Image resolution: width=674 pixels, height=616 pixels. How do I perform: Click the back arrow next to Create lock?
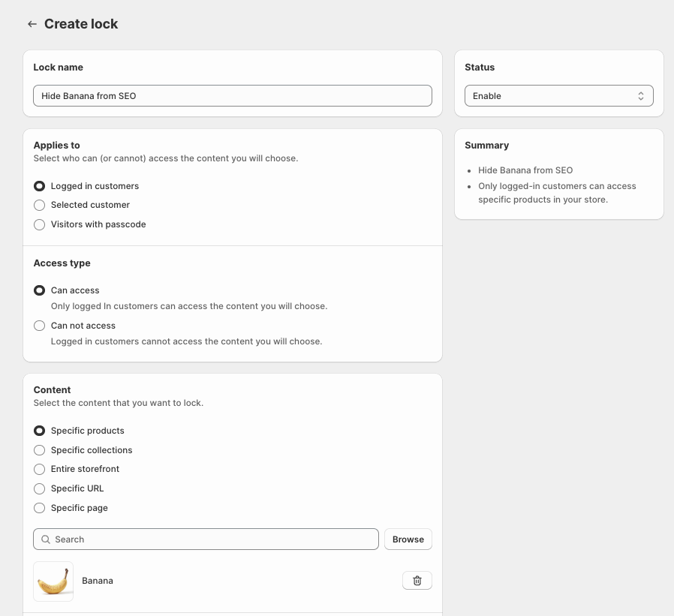[x=32, y=23]
